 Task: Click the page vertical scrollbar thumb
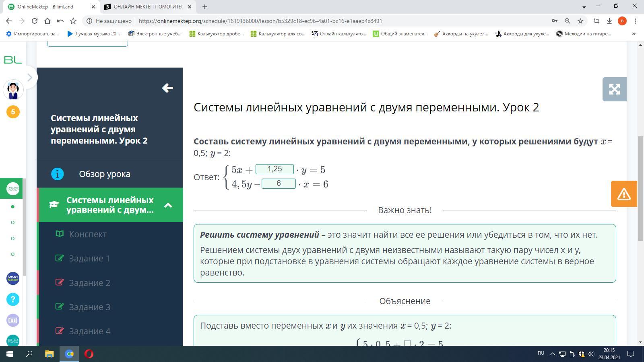(640, 188)
